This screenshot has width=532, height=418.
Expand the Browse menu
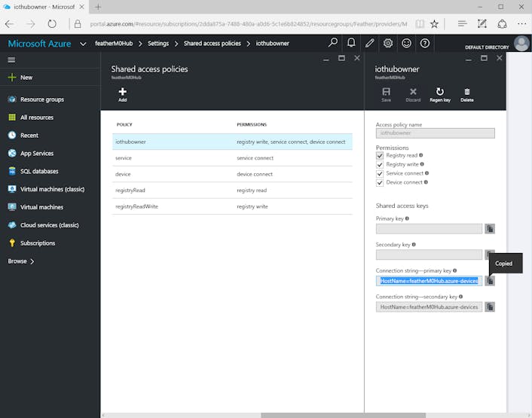21,261
